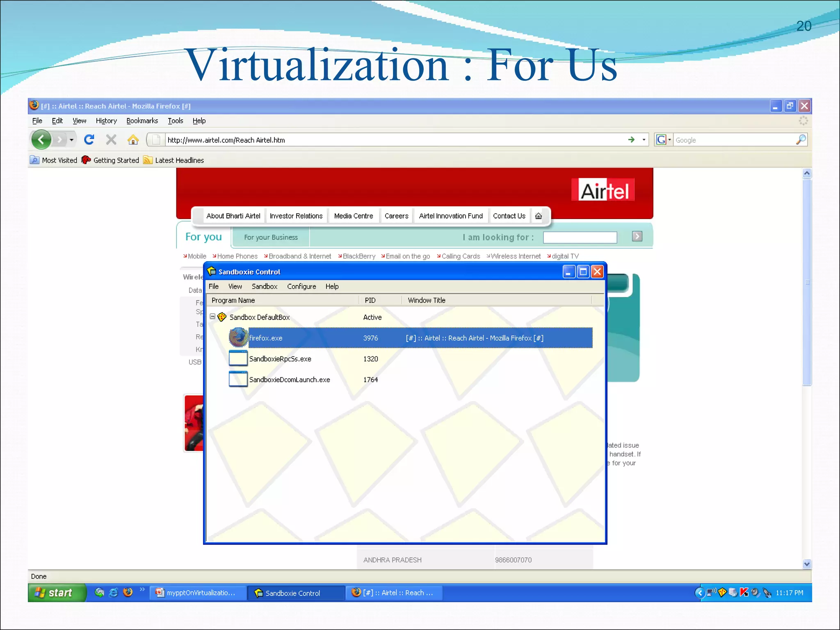Go back with Firefox back arrow
The width and height of the screenshot is (840, 630).
click(41, 140)
